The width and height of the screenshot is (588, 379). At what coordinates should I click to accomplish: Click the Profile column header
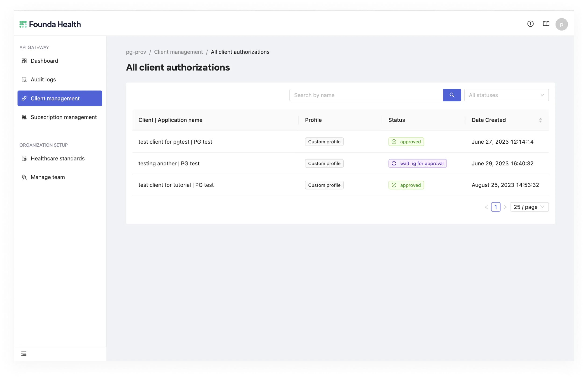tap(340, 120)
